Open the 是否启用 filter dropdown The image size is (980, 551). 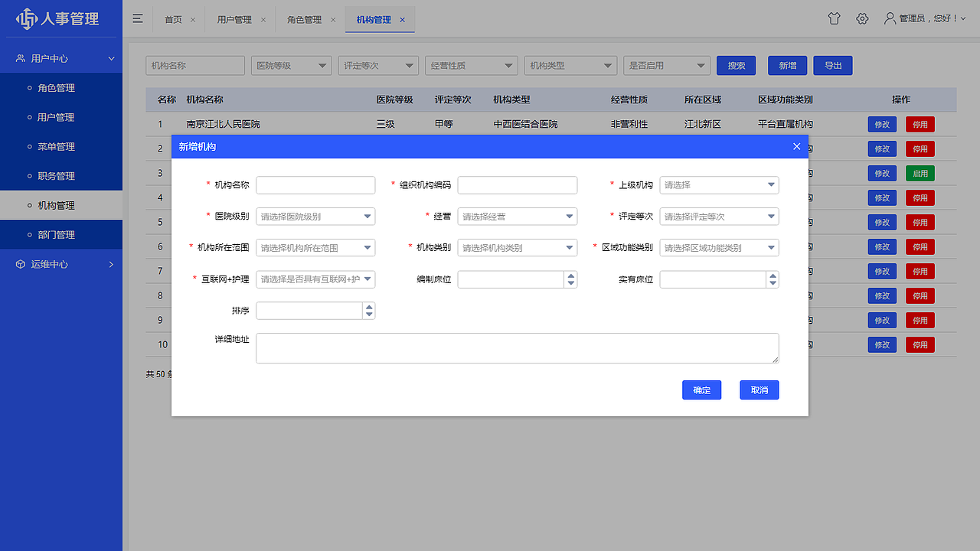pos(665,65)
